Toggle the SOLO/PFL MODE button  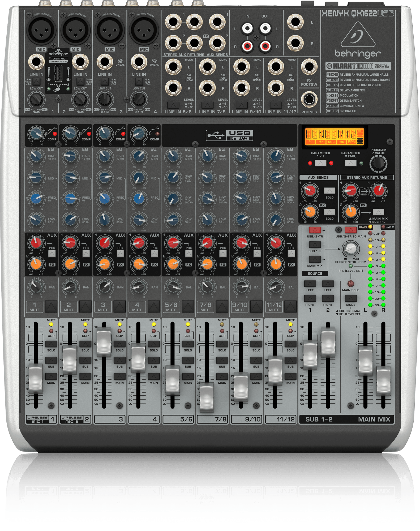click(351, 298)
